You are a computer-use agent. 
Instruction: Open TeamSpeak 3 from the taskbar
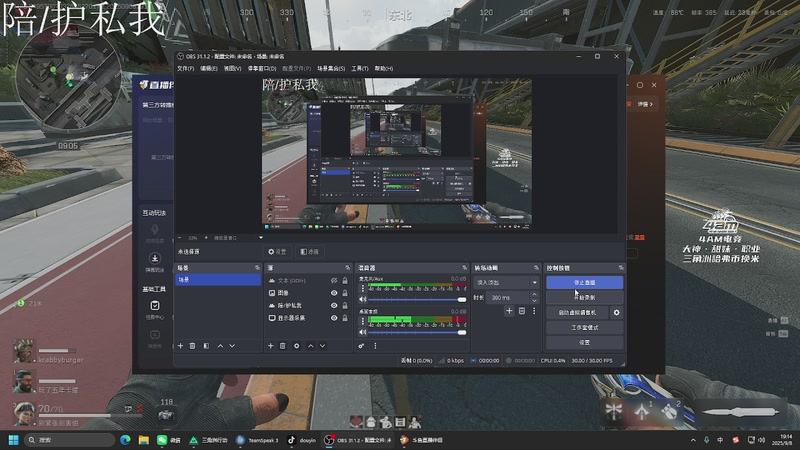coord(257,440)
